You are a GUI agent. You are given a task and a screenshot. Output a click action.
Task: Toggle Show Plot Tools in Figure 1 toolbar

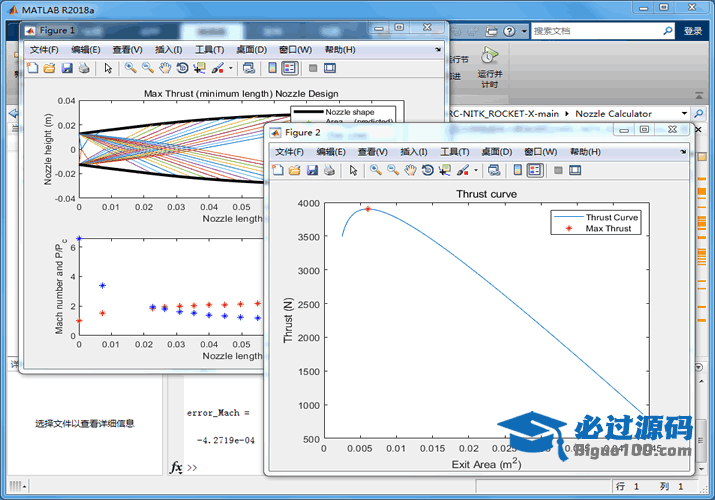point(330,68)
